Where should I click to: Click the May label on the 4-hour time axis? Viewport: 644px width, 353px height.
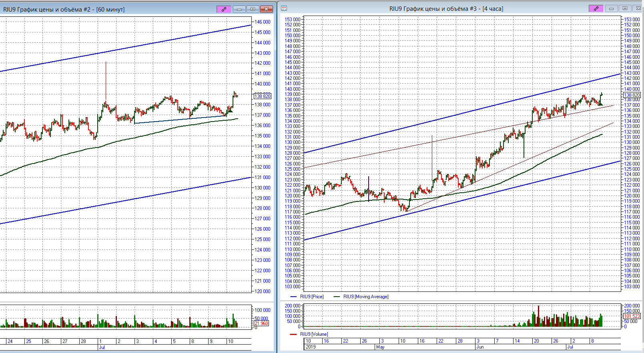click(x=380, y=347)
